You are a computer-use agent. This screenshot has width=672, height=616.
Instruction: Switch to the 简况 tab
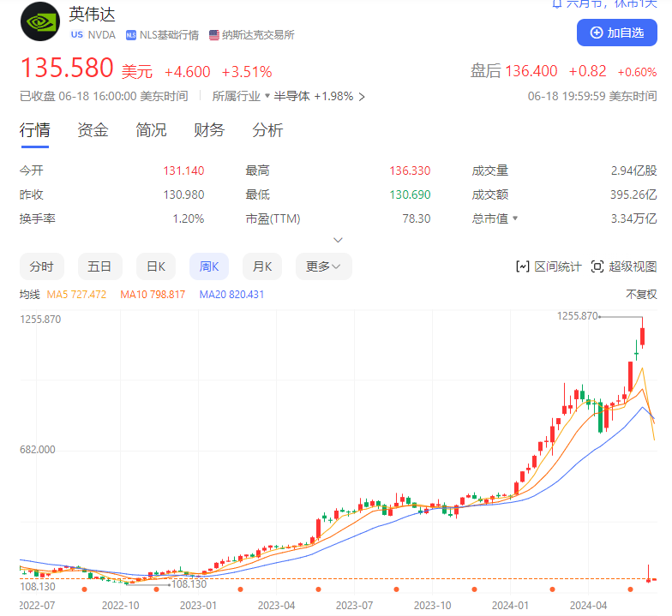(x=151, y=130)
